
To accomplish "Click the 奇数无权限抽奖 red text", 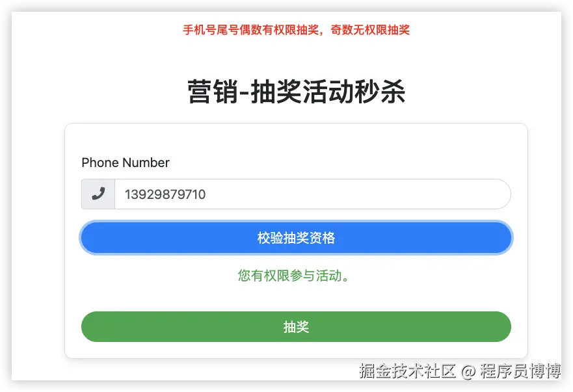I will coord(370,30).
